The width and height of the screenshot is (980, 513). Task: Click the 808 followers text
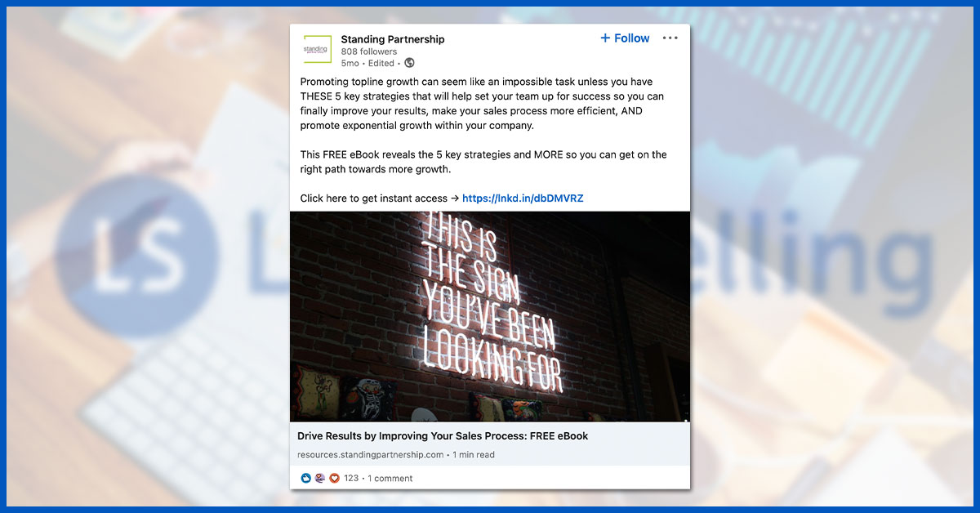click(369, 51)
